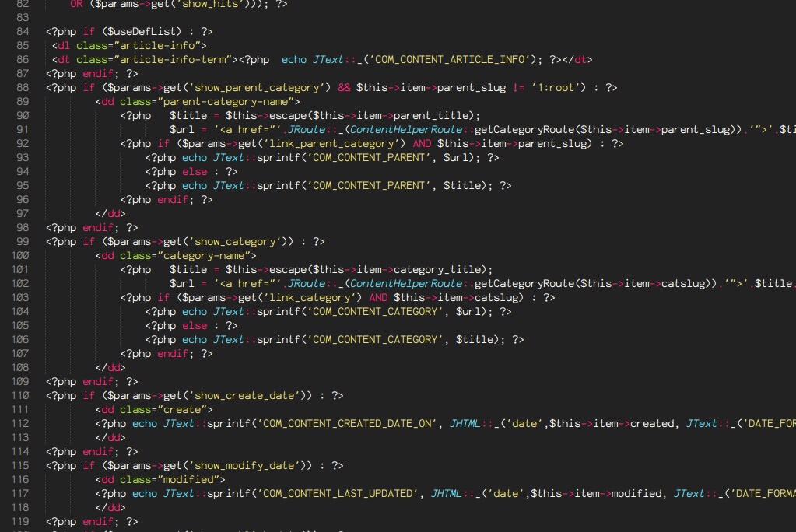Click 'category-name' class value on line 100
796x532 pixels.
click(x=204, y=255)
